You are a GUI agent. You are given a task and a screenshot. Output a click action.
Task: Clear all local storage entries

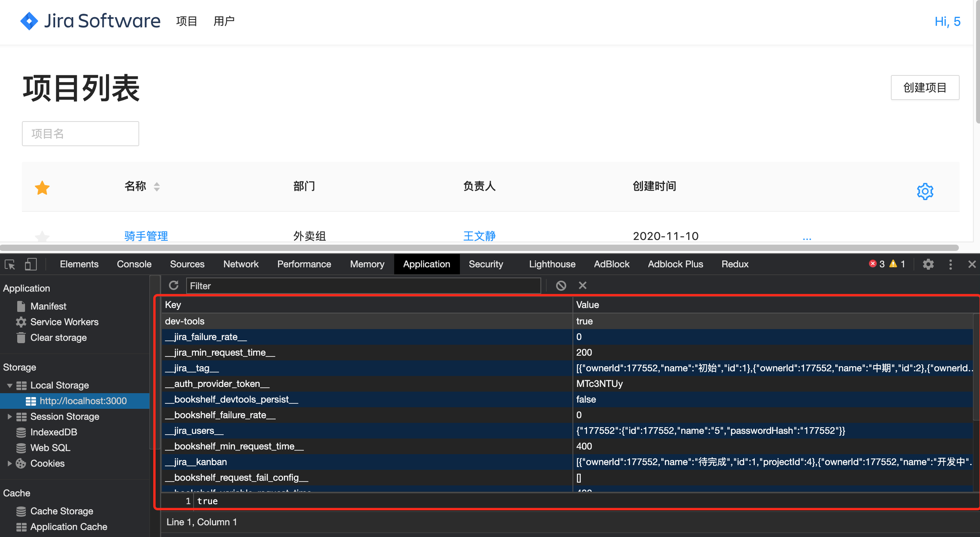[561, 285]
